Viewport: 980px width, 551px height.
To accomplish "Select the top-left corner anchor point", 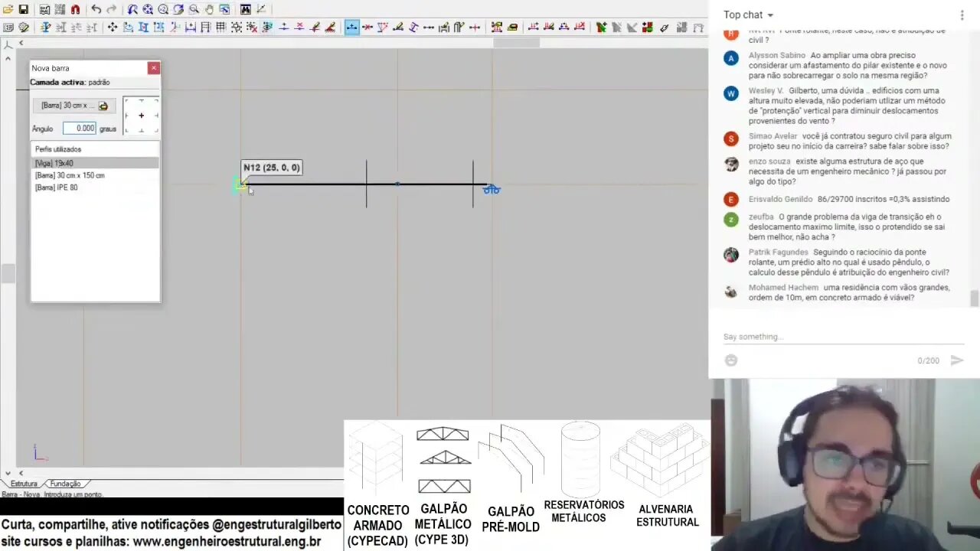I will pos(126,100).
